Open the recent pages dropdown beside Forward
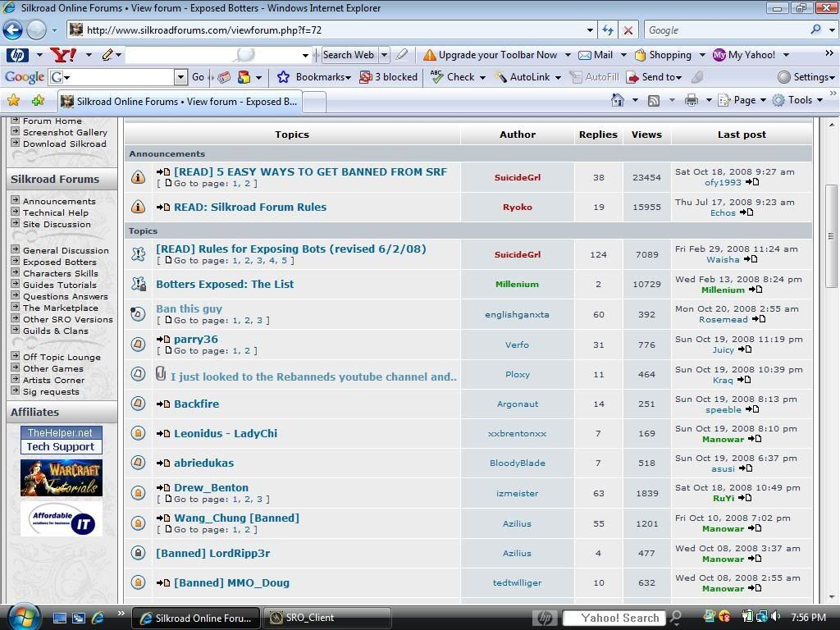 (54, 30)
